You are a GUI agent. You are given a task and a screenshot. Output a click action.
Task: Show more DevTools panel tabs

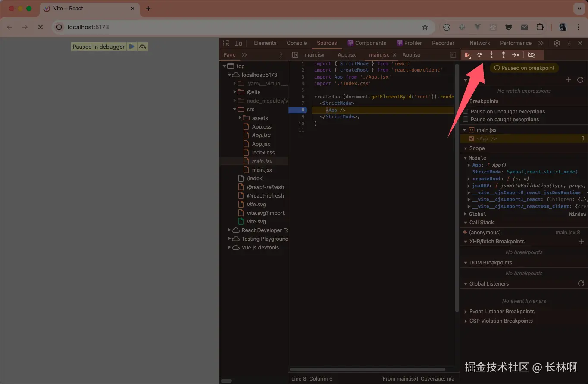(541, 43)
